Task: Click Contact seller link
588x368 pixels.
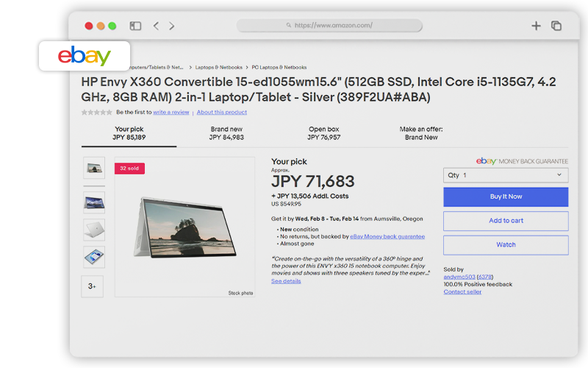Action: tap(462, 291)
